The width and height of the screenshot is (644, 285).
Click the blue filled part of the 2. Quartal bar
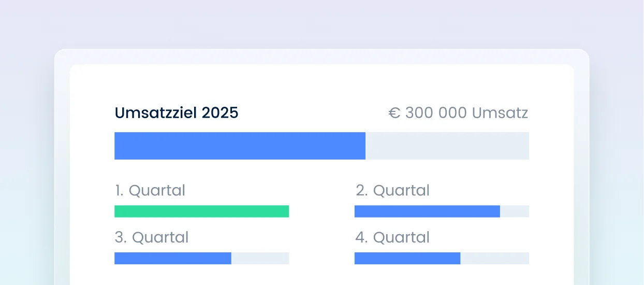coord(427,211)
